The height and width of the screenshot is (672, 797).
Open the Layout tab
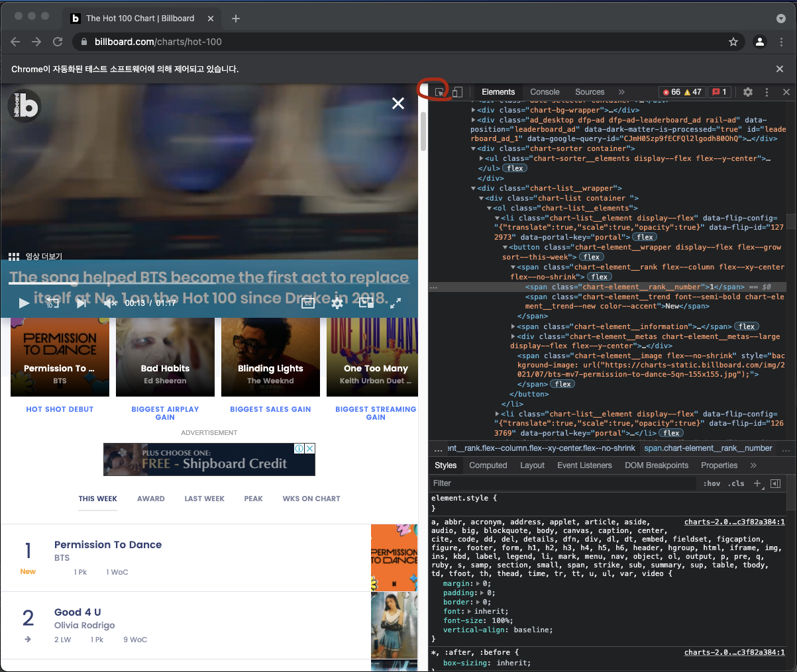532,465
